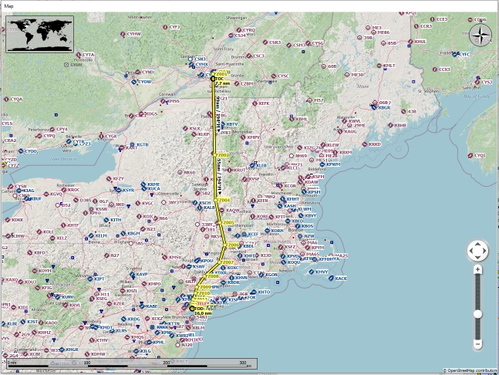Image resolution: width=499 pixels, height=375 pixels.
Task: Click the KBOS airport icon
Action: [x=298, y=226]
